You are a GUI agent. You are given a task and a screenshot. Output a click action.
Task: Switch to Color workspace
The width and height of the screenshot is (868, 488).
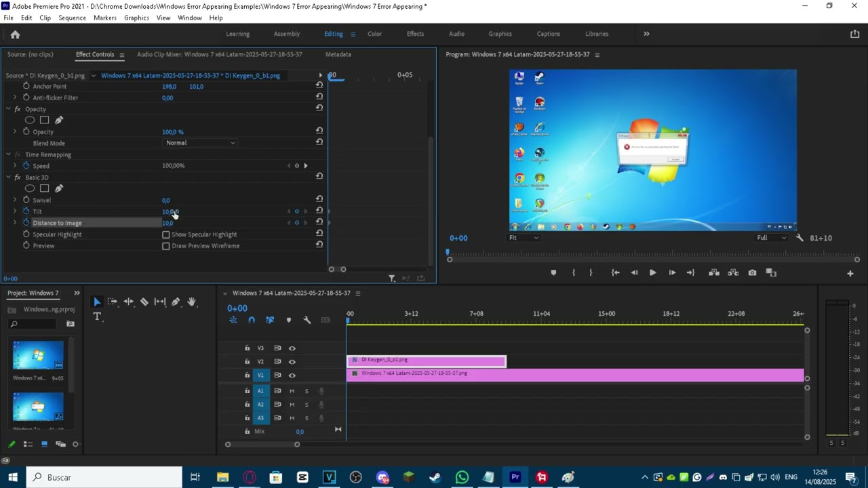374,34
